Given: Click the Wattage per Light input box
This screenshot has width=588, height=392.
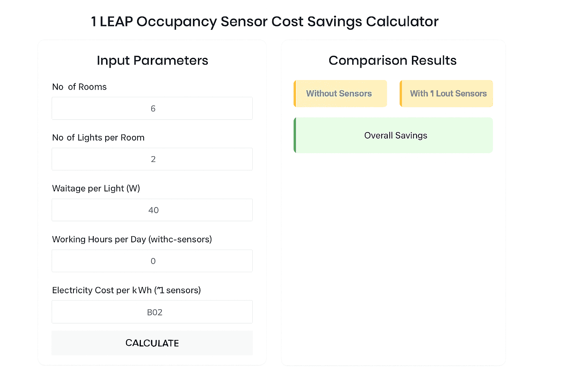Looking at the screenshot, I should [x=152, y=210].
